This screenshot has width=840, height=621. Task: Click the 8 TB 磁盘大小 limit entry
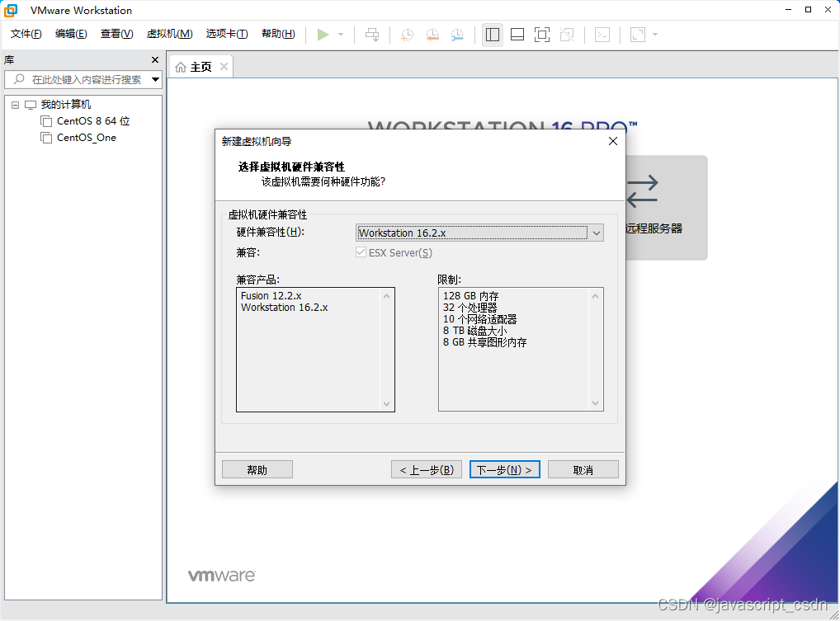click(x=474, y=331)
